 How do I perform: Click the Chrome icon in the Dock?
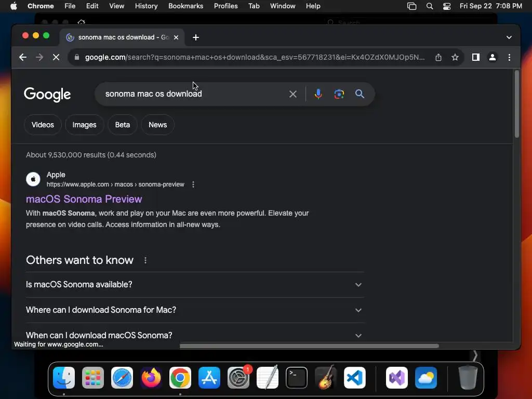(180, 378)
